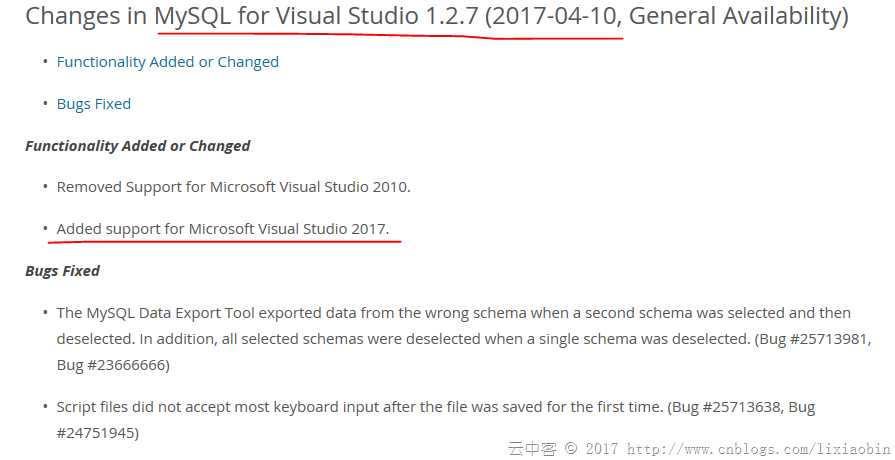Select the Added support for Visual Studio 2017 item

223,229
